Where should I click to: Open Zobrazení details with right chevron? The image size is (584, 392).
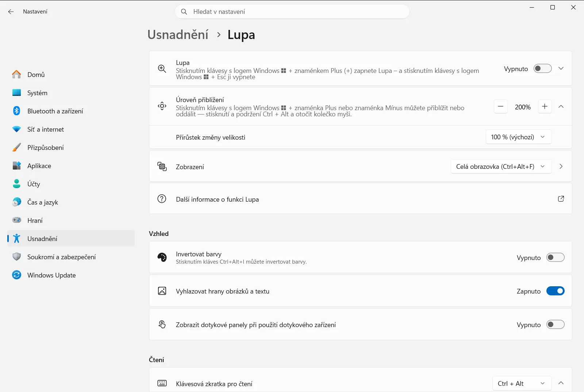561,166
